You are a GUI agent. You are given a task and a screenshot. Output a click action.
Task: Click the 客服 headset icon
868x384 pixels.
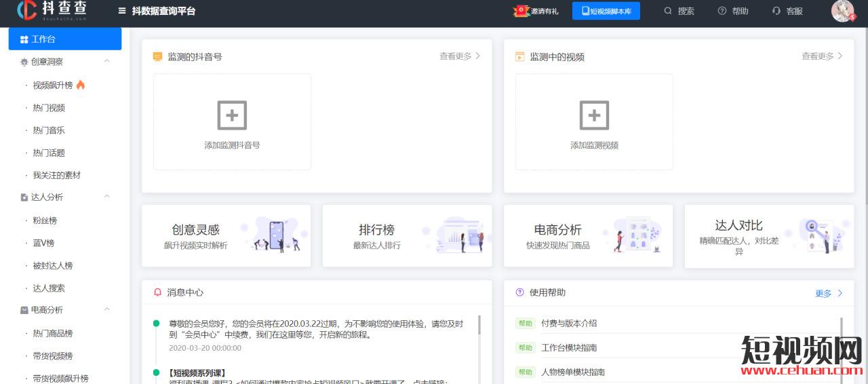point(776,11)
